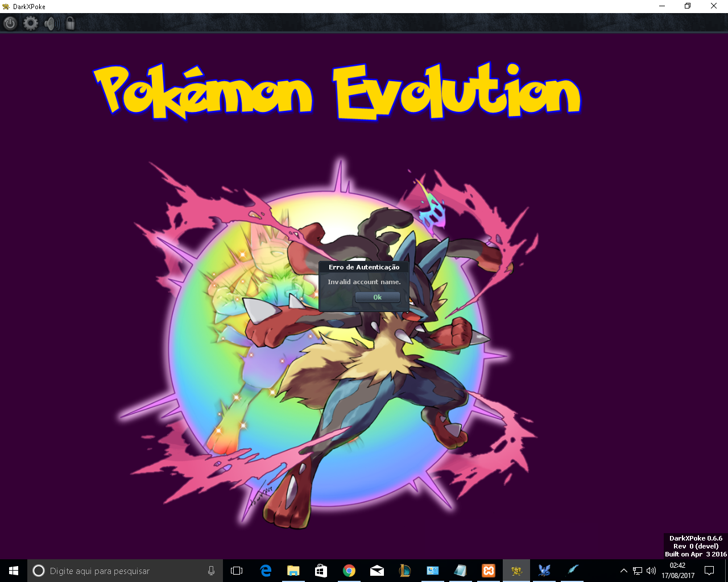Click the active DarkXPoke taskbar icon
The image size is (728, 582).
click(x=516, y=571)
